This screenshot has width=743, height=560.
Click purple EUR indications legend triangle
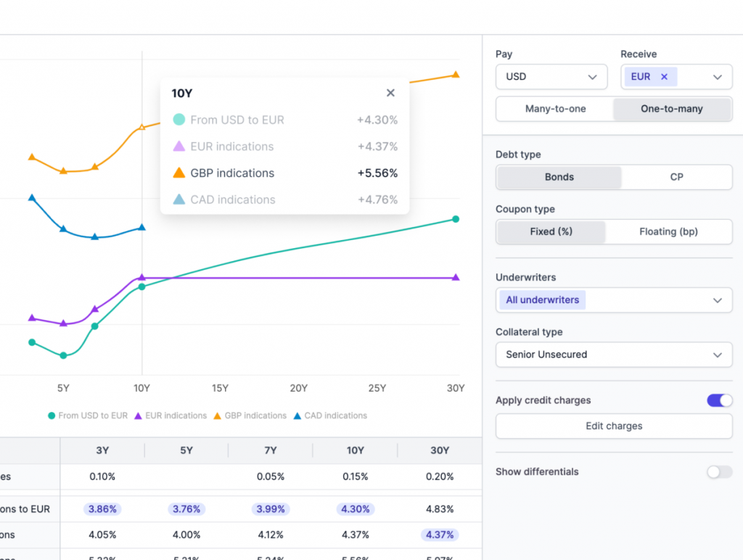[x=139, y=416]
